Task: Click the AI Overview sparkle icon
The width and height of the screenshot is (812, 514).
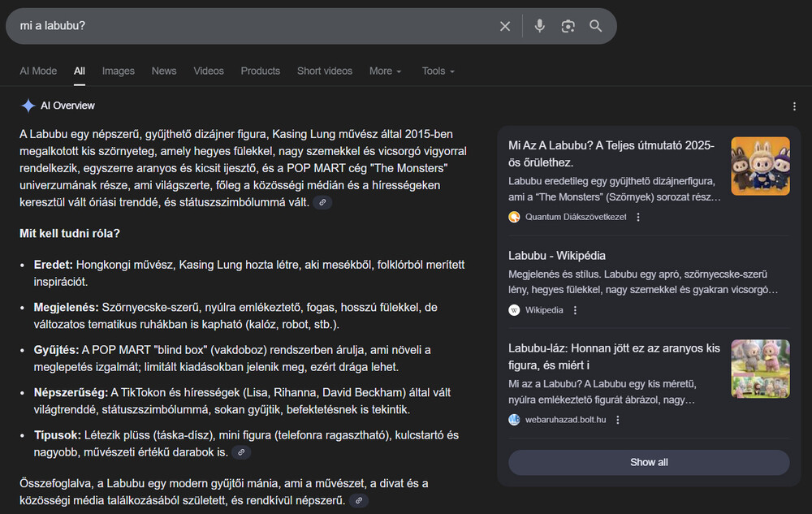Action: (x=28, y=106)
